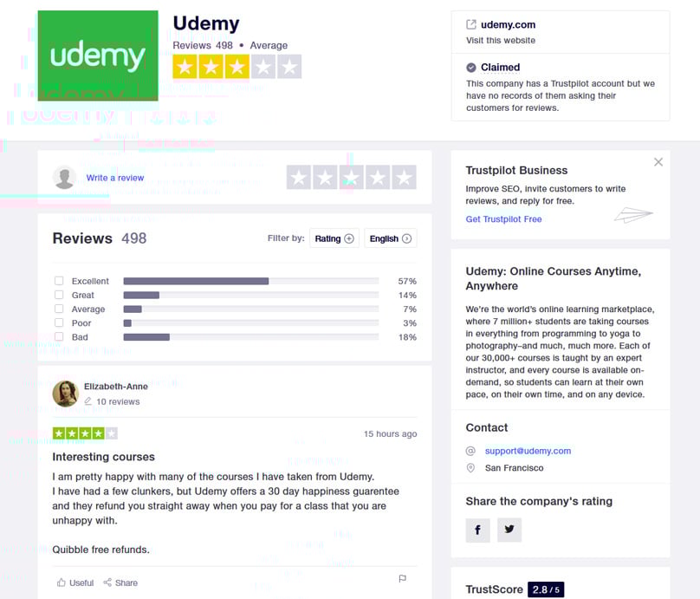Check the Excellent rating filter
Image resolution: width=700 pixels, height=599 pixels.
click(59, 281)
